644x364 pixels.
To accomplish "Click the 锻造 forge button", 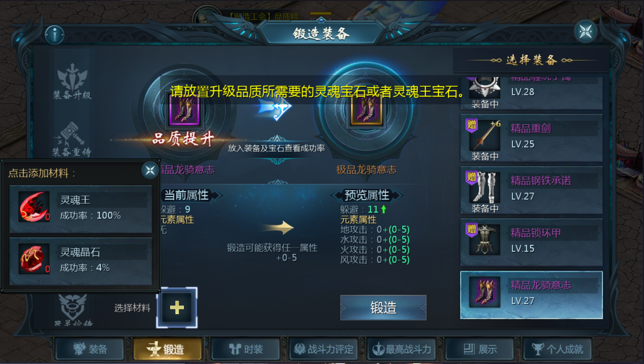I will 383,307.
